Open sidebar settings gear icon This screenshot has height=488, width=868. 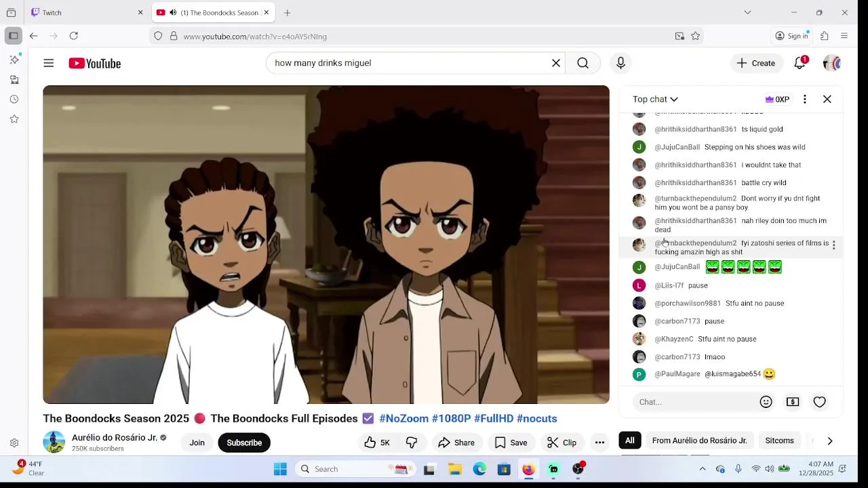(x=14, y=443)
